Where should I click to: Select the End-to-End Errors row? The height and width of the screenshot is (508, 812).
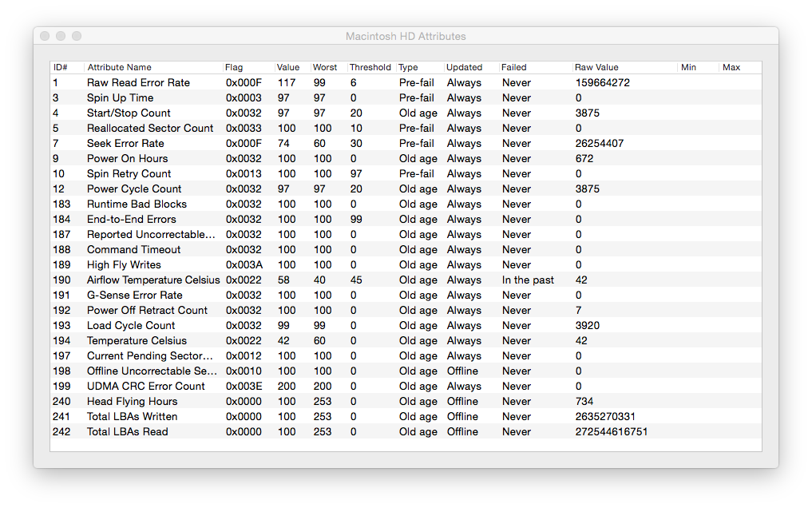pos(406,219)
